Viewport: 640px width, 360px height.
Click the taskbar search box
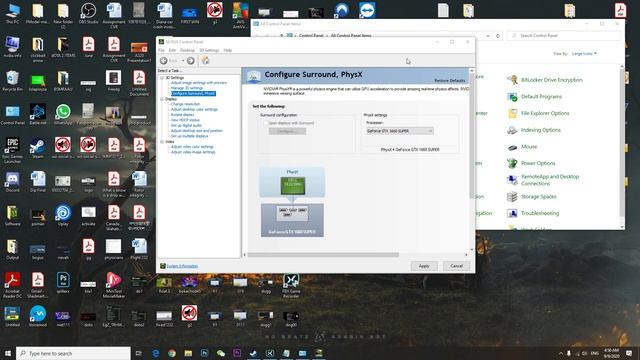(73, 353)
